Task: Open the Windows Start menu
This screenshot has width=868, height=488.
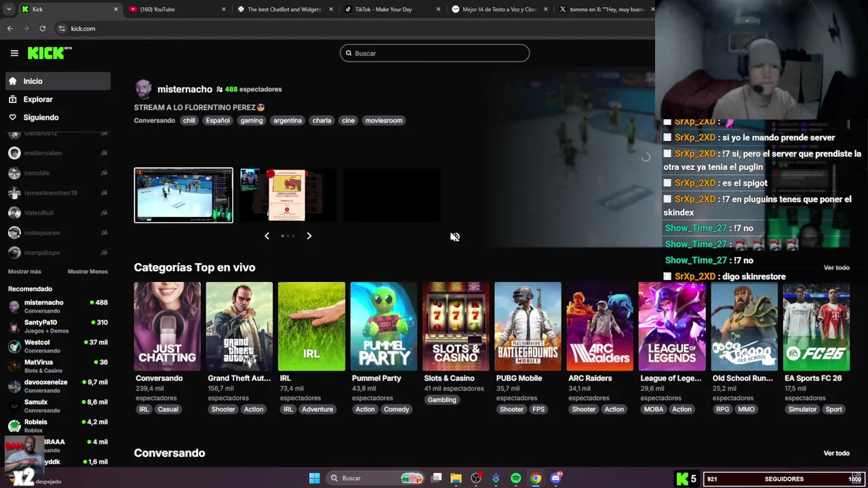Action: pos(314,479)
